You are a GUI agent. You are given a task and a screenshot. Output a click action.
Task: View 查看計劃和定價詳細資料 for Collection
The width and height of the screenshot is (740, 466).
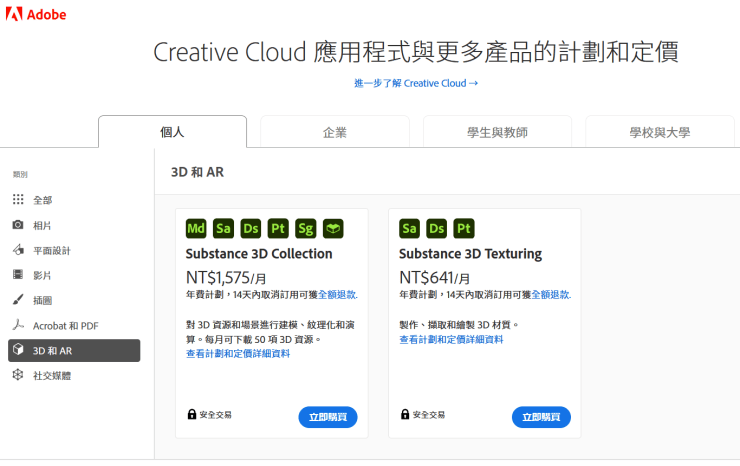[x=238, y=354]
